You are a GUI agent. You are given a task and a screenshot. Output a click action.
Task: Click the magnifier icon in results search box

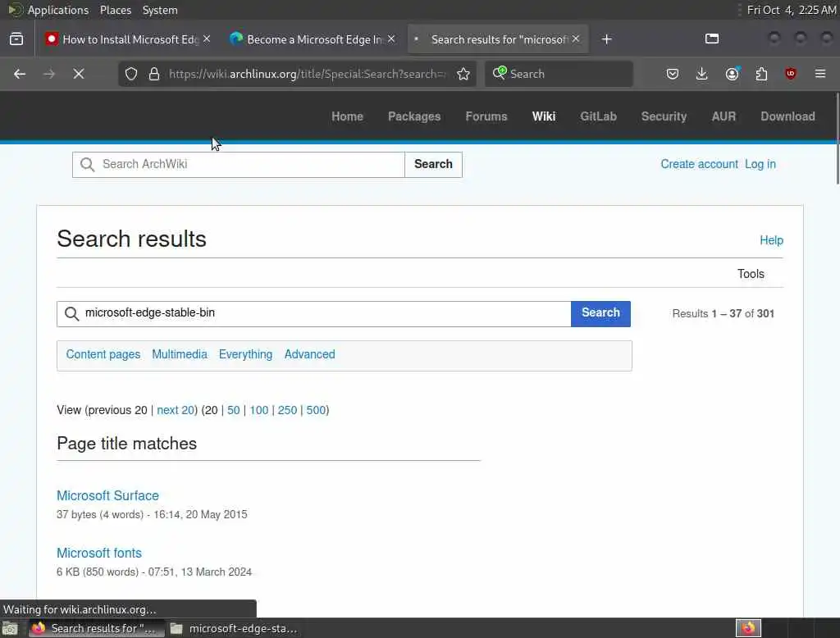(x=72, y=313)
